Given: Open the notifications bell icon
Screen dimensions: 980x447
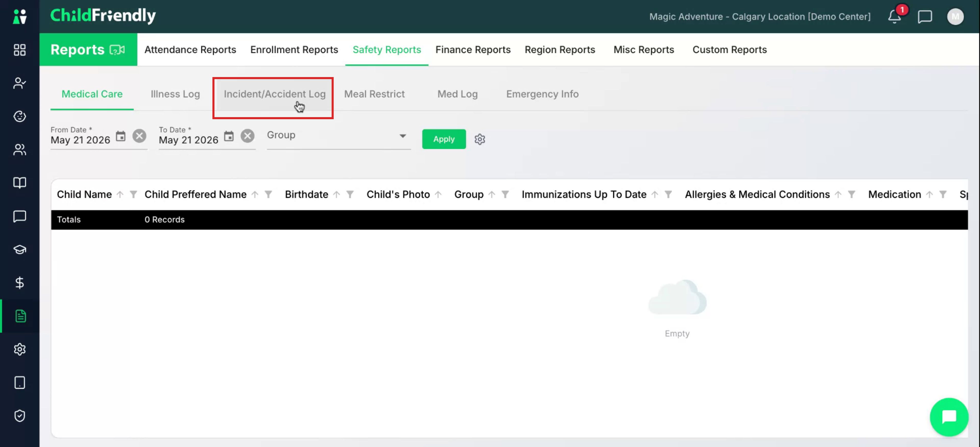Looking at the screenshot, I should pos(894,17).
